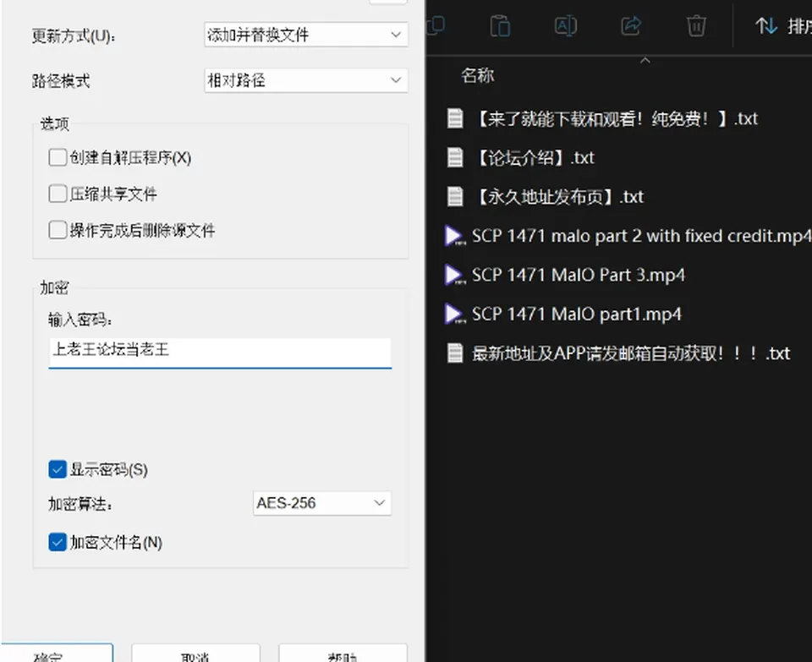Screen dimensions: 812x662
Task: Open the 路径模式 dropdown
Action: (x=306, y=80)
